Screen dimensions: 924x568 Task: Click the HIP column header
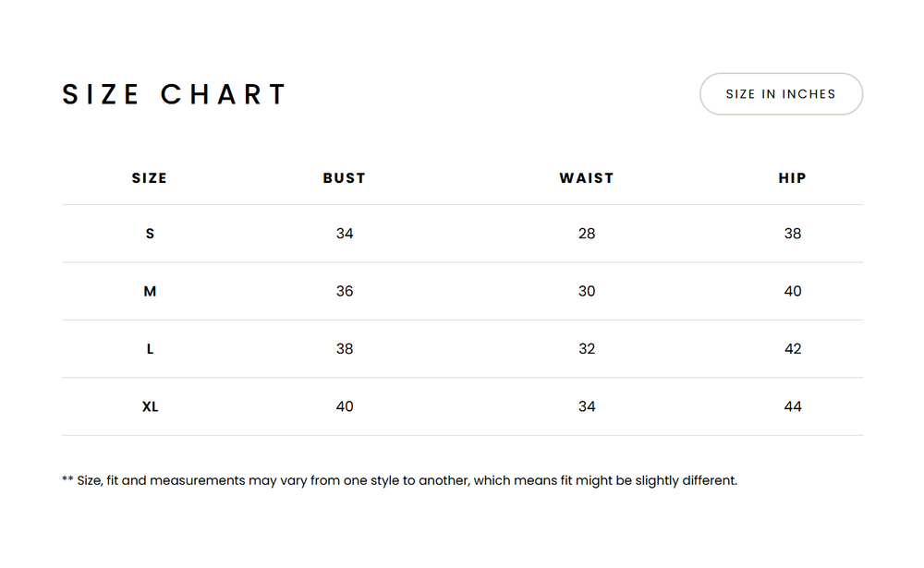793,178
